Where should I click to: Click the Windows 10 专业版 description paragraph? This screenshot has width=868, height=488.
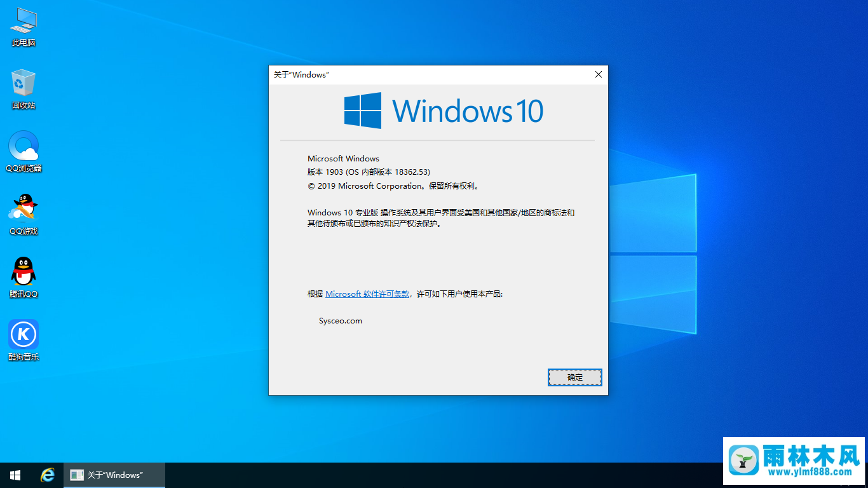click(x=441, y=218)
